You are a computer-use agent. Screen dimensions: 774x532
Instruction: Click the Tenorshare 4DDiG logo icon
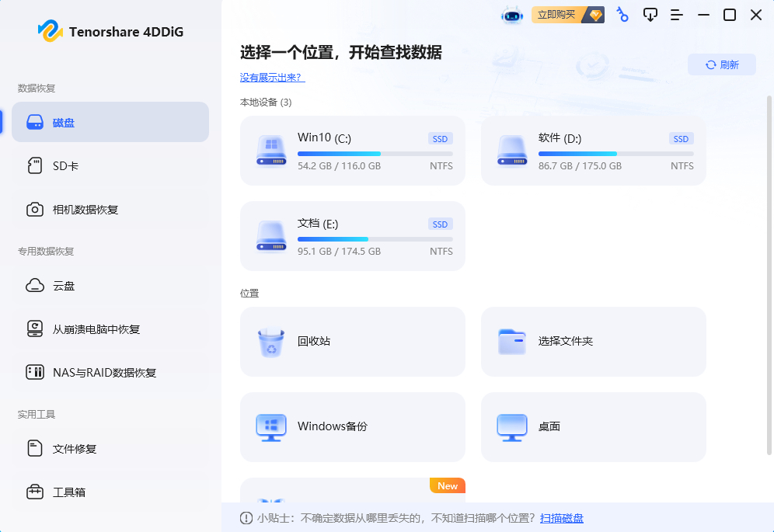coord(50,31)
